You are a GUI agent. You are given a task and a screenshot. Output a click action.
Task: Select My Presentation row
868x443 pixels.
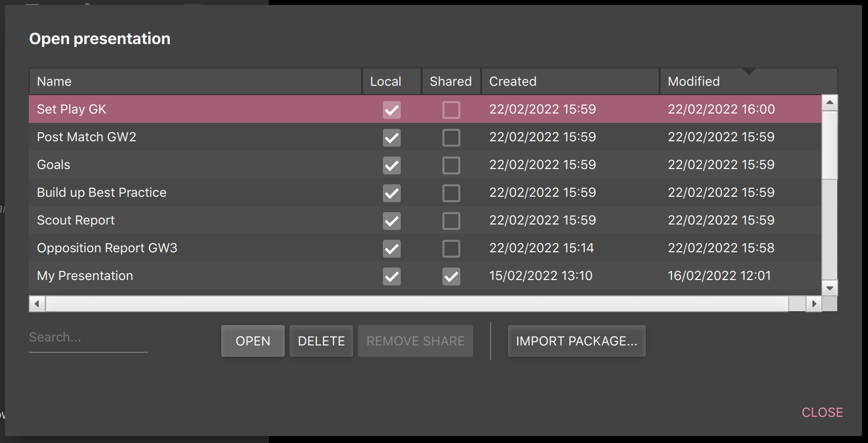point(425,276)
